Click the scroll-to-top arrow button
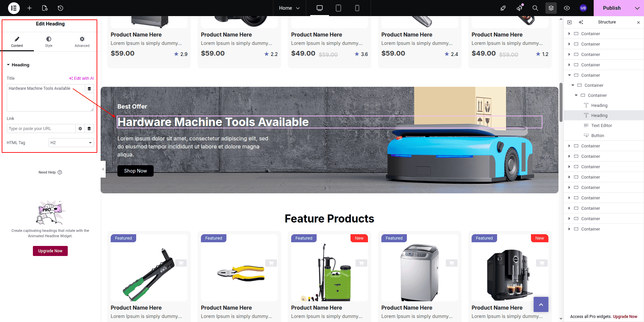The width and height of the screenshot is (644, 322). click(x=541, y=305)
